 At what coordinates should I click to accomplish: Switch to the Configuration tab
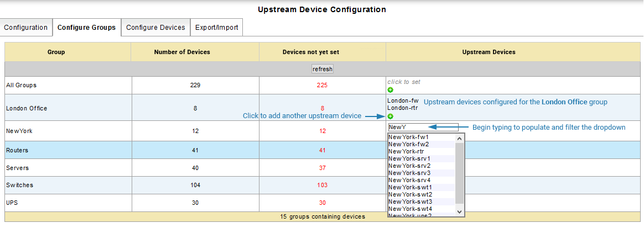pyautogui.click(x=26, y=28)
